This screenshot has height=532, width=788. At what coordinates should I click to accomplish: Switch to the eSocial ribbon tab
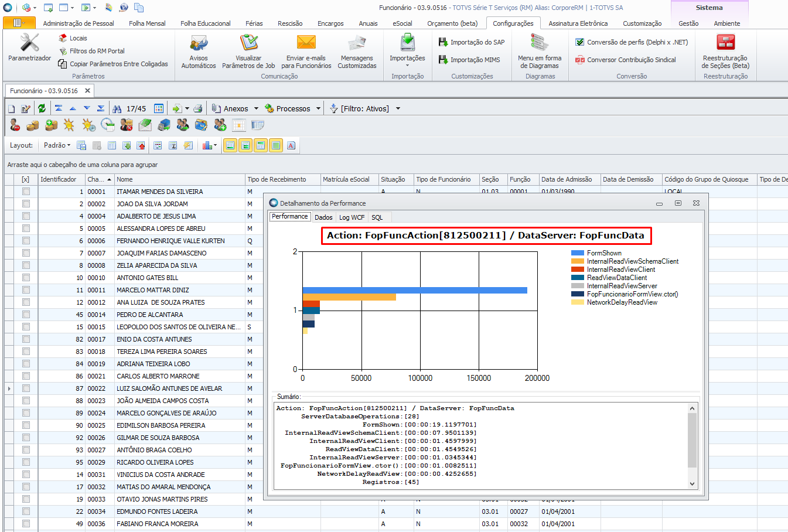402,23
